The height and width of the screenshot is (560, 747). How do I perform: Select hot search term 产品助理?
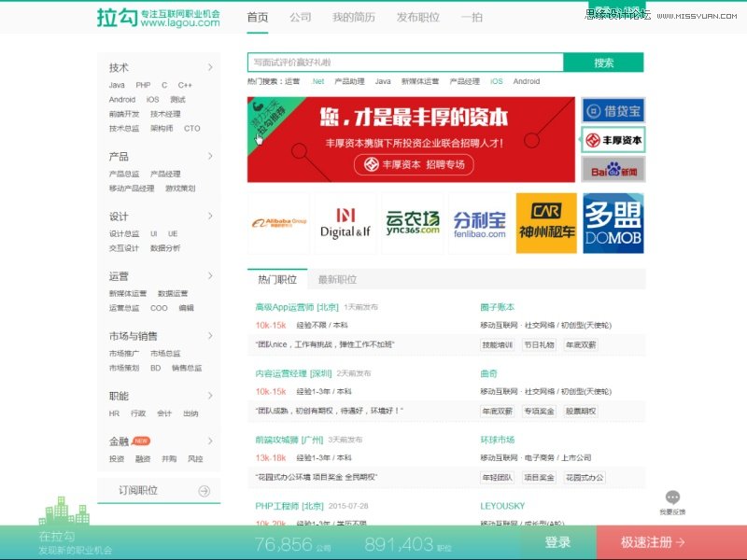349,81
